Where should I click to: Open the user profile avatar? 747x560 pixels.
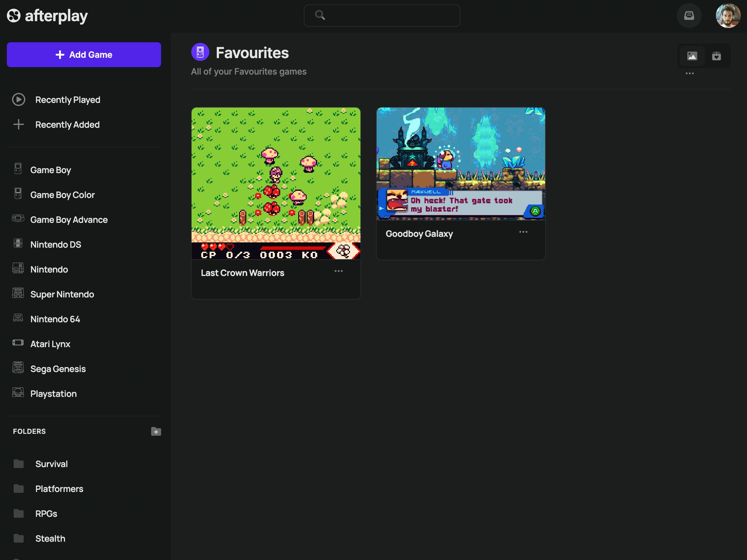tap(728, 16)
